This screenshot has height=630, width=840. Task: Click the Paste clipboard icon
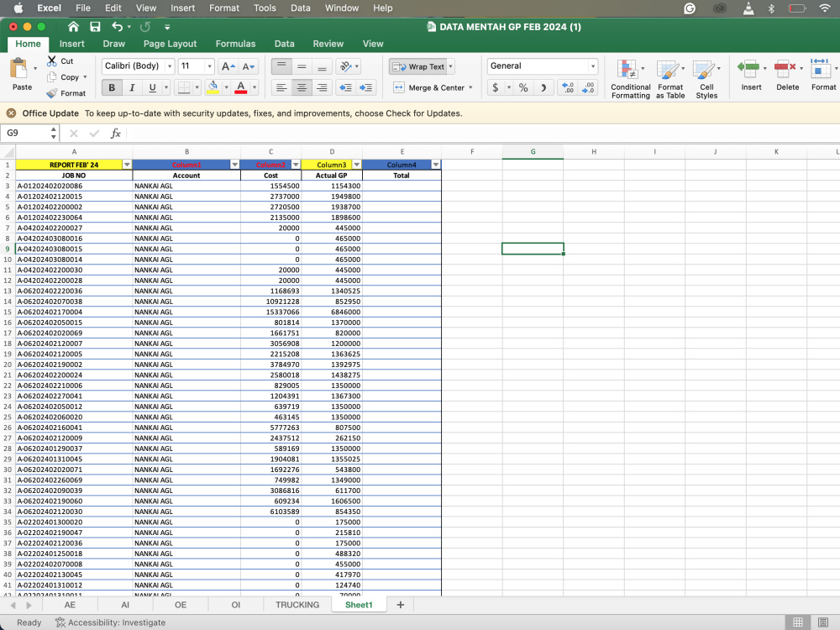click(x=18, y=69)
